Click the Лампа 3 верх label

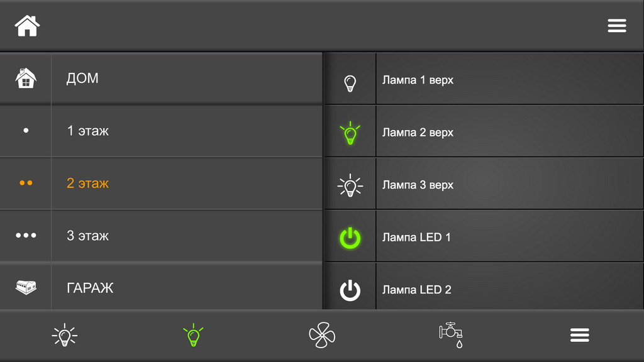click(x=418, y=185)
